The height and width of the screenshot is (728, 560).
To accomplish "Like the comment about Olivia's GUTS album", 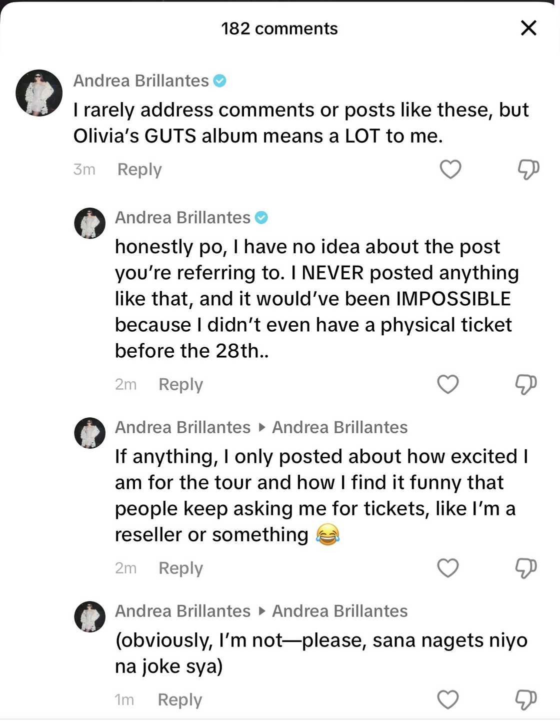I will (x=450, y=169).
